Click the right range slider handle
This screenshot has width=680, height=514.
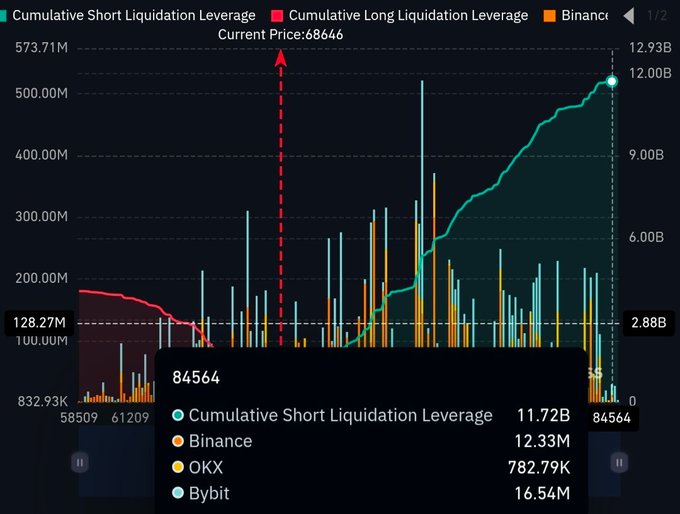click(x=620, y=462)
